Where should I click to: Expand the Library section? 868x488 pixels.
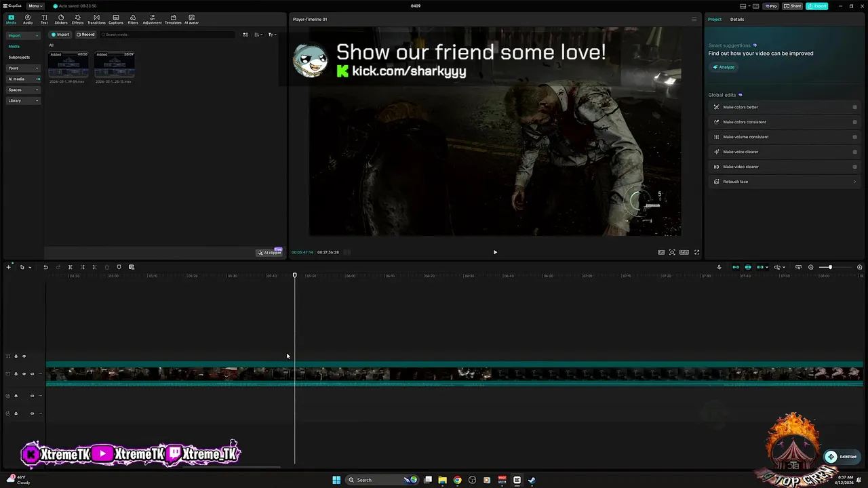(x=23, y=100)
